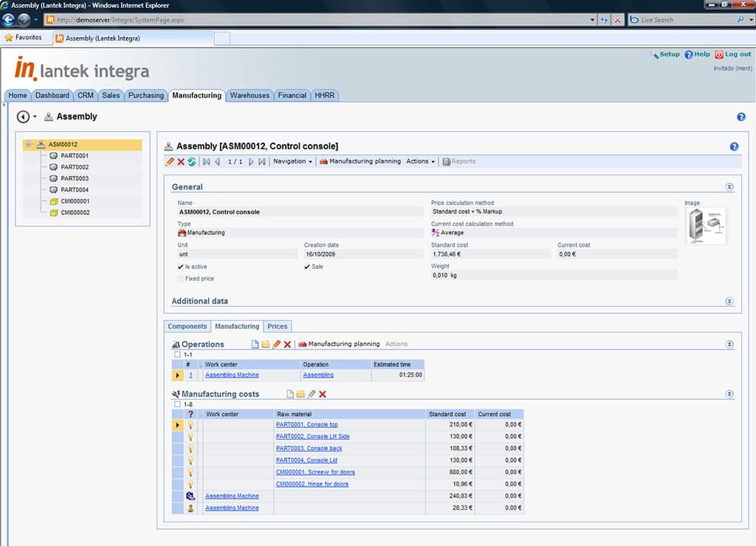Check the select-all box above Manufacturing costs table
The image size is (756, 546).
pyautogui.click(x=177, y=404)
